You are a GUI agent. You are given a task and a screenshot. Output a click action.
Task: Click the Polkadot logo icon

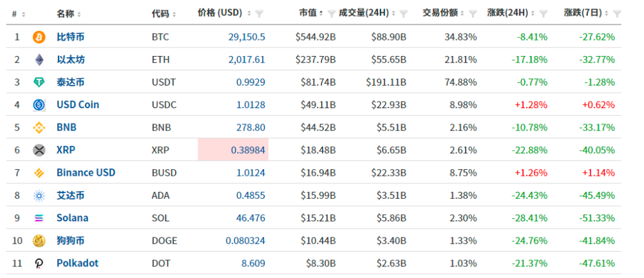pyautogui.click(x=39, y=263)
